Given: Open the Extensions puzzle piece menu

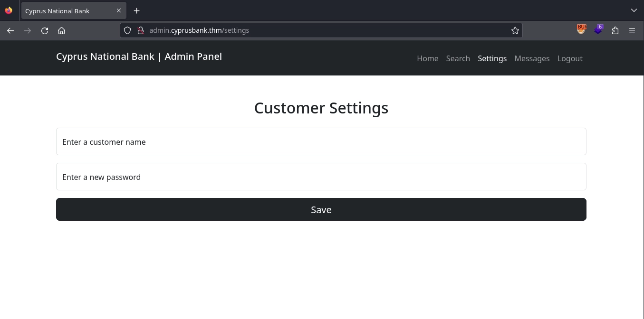Looking at the screenshot, I should tap(615, 30).
